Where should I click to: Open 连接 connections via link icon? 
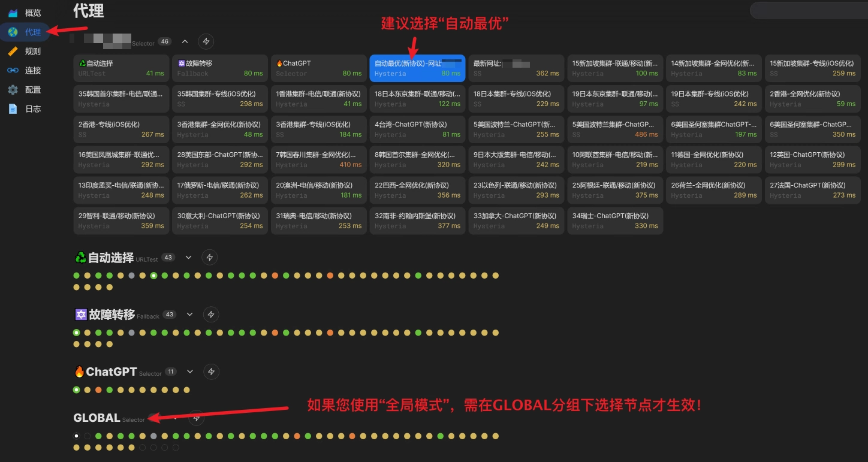(13, 71)
